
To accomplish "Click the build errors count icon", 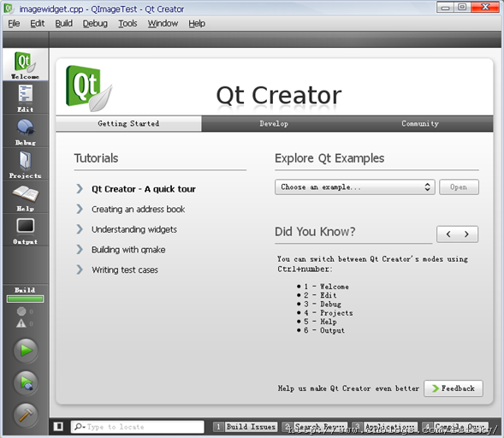I will click(21, 311).
